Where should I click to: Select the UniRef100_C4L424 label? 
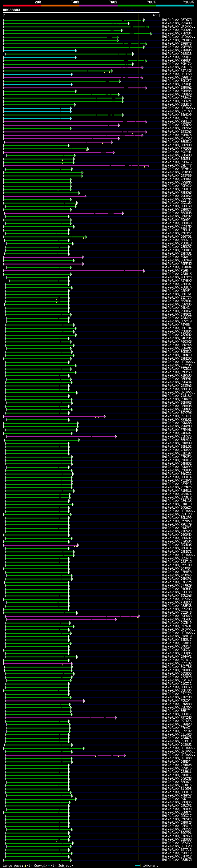tap(177, 308)
